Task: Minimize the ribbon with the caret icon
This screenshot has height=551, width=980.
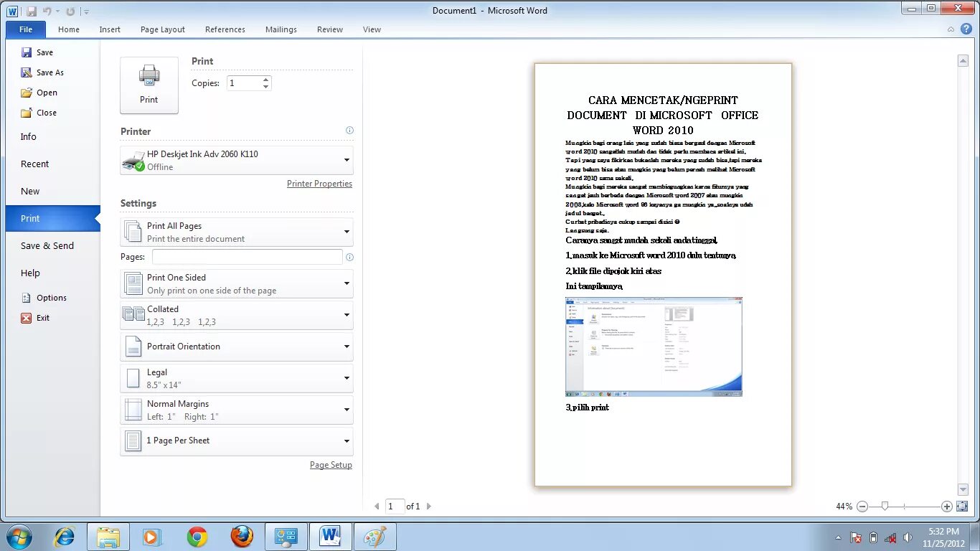Action: [x=951, y=29]
